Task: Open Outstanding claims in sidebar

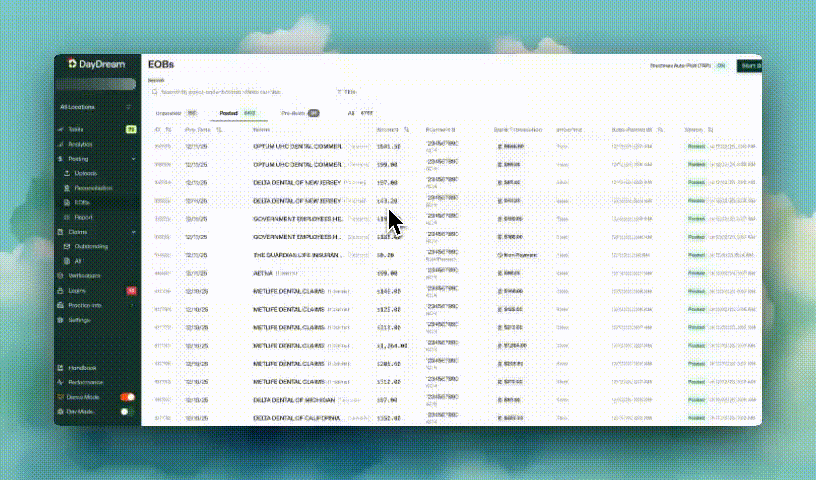Action: (91, 246)
